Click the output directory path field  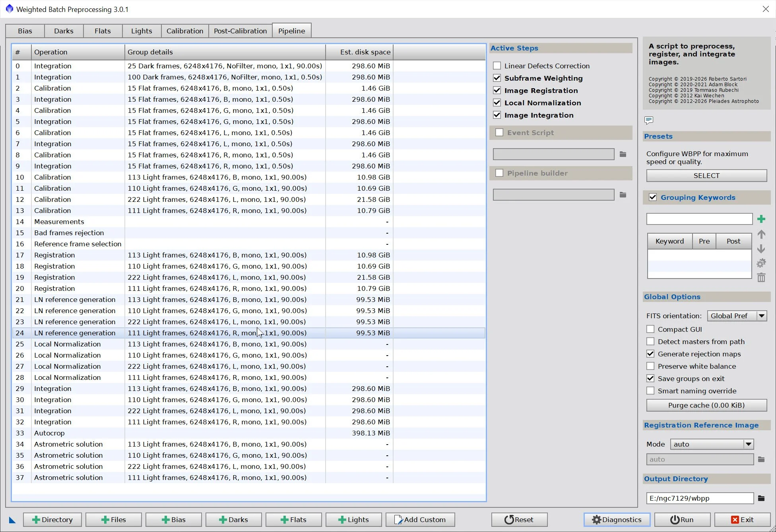pos(700,498)
